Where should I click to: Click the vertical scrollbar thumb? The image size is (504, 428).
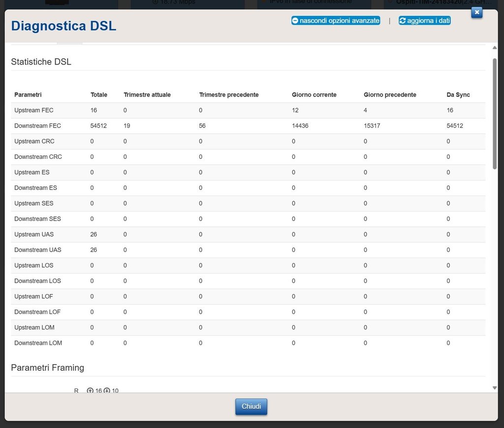(x=495, y=113)
